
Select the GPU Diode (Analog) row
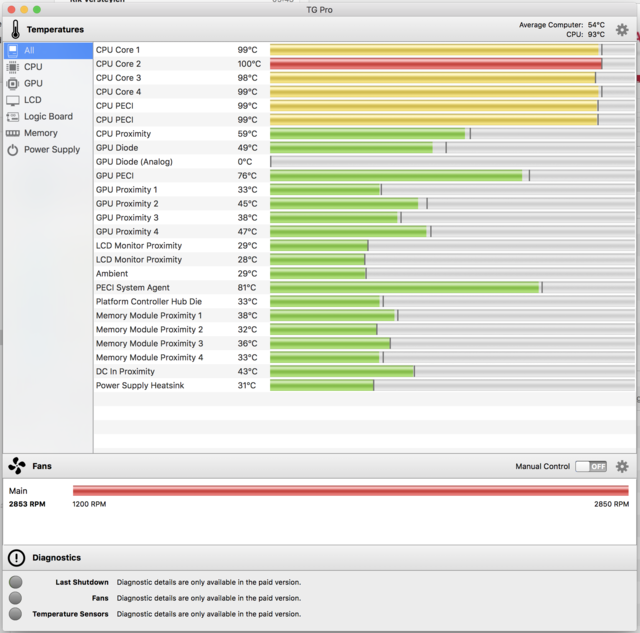pyautogui.click(x=364, y=162)
